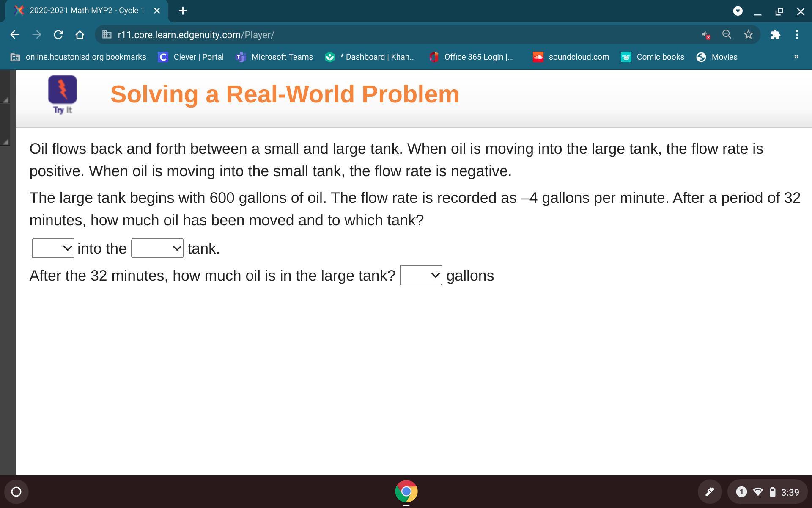Bookmark this page with the star
Viewport: 812px width, 508px height.
[x=748, y=35]
